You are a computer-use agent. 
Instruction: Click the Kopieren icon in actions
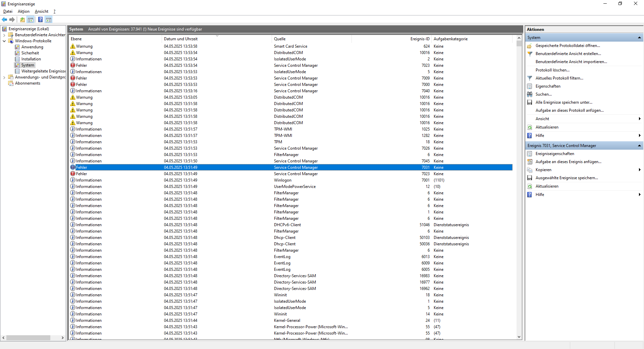[530, 170]
